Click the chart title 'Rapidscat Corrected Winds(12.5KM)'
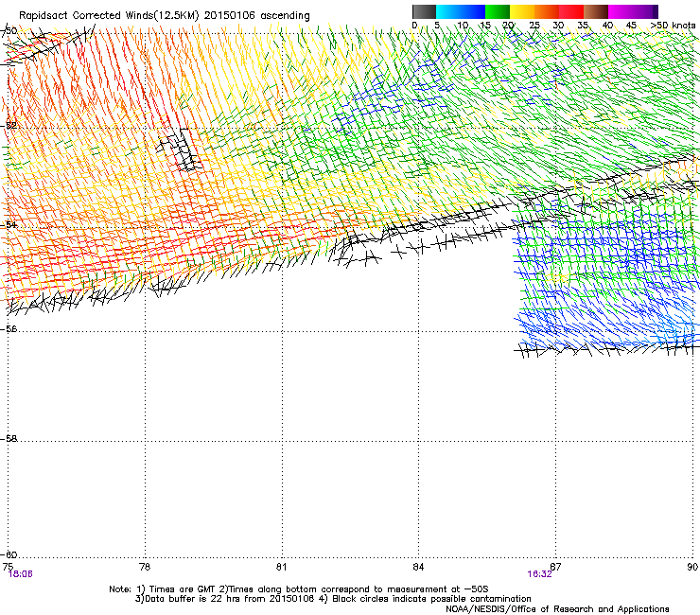 [x=109, y=15]
